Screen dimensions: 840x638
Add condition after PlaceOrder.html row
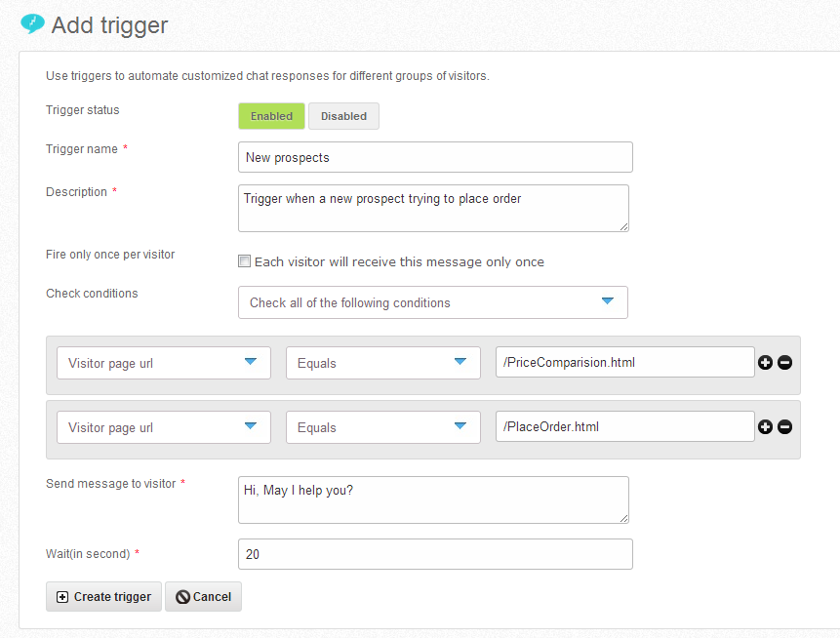(x=765, y=427)
